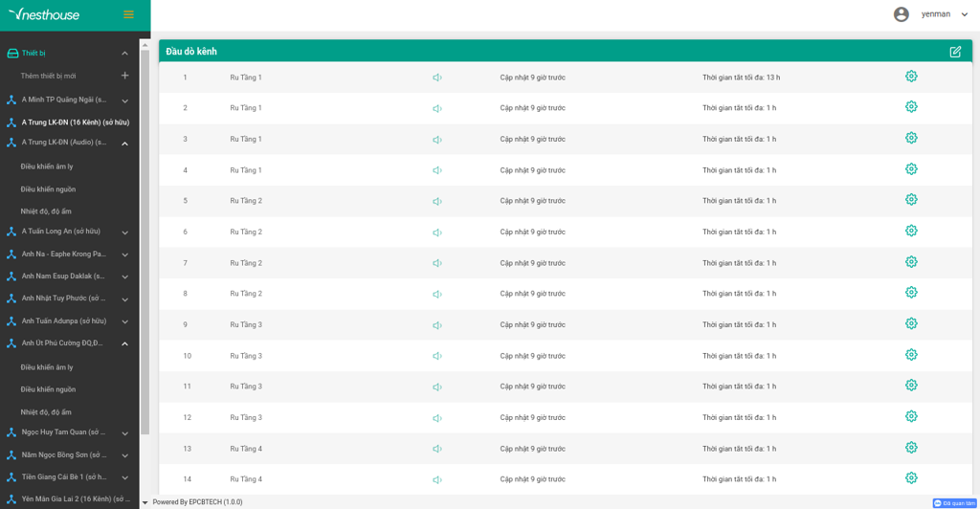
Task: Click the speaker icon for channel 10
Action: click(436, 356)
